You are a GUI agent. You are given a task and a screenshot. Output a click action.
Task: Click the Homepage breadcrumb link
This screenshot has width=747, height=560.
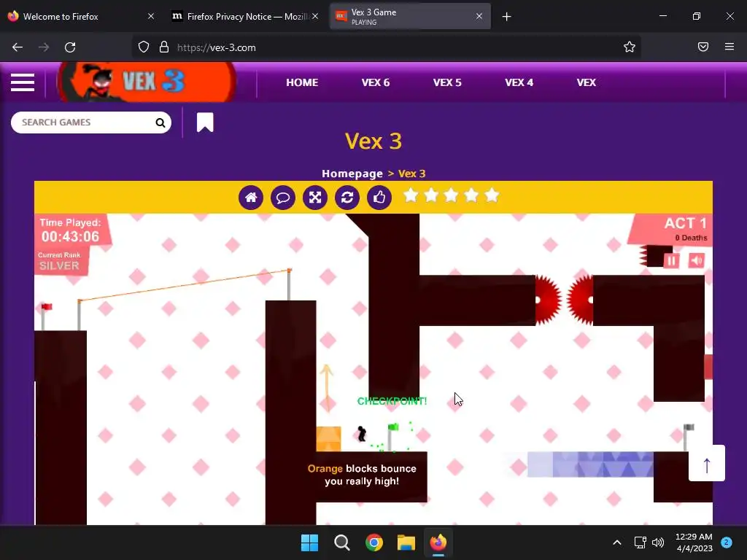tap(352, 174)
